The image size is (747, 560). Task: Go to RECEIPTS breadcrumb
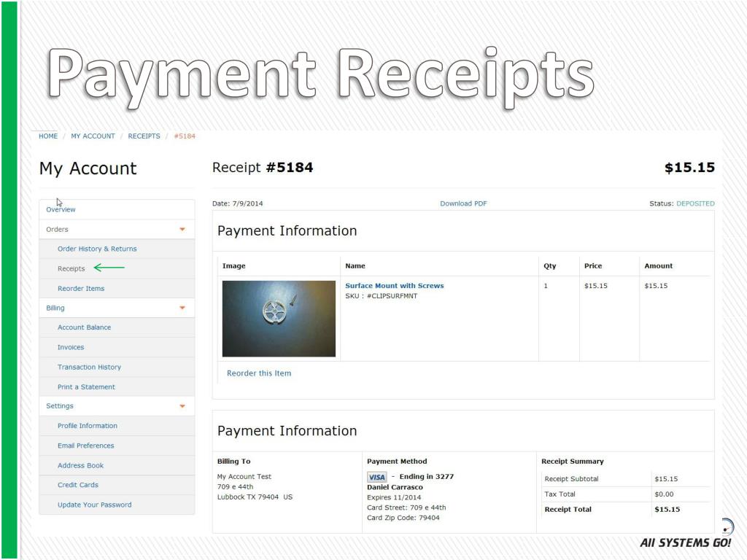click(144, 136)
